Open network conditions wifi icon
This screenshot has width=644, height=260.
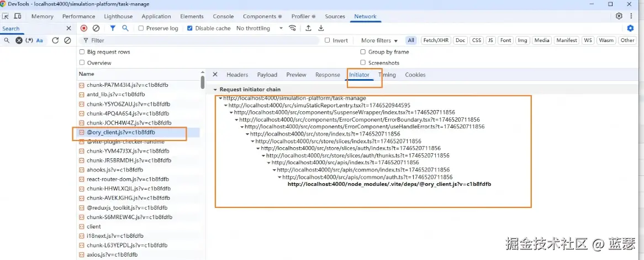tap(292, 28)
